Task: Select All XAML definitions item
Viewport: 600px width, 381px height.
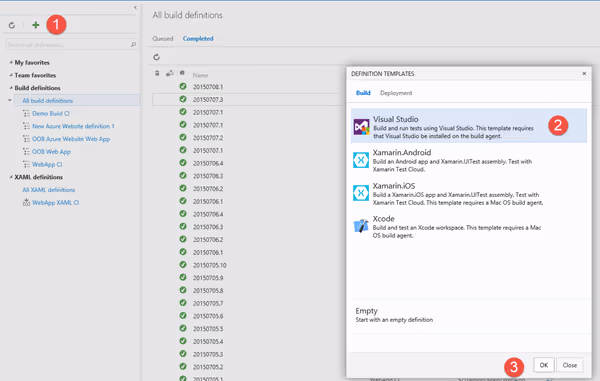Action: 49,190
